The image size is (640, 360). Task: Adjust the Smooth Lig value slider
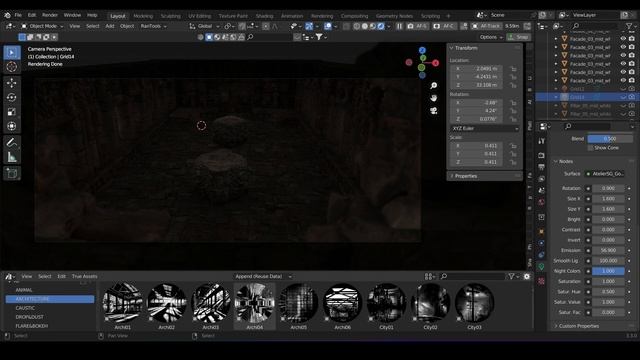[608, 260]
